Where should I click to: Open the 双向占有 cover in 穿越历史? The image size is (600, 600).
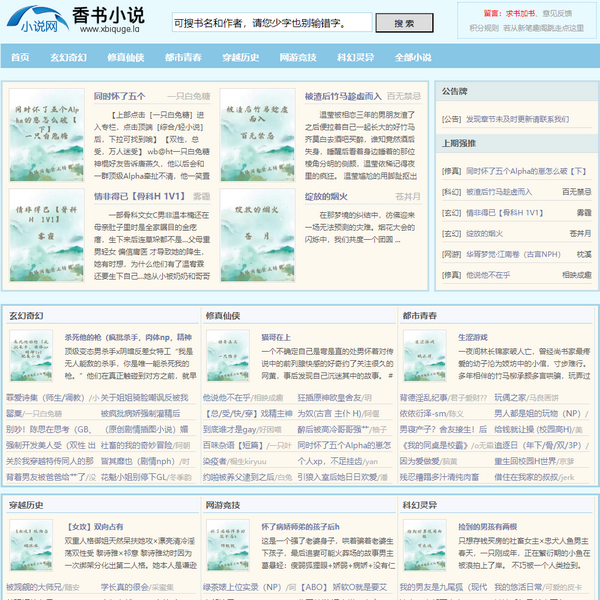click(32, 548)
